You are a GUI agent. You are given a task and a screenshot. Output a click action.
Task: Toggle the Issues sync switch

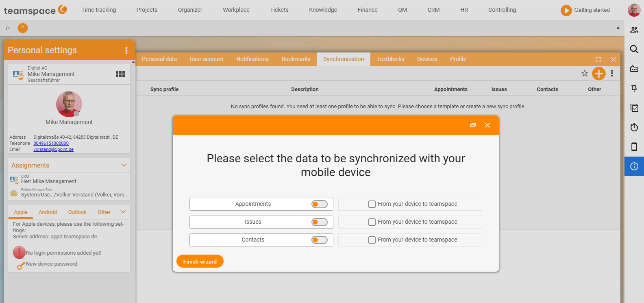pyautogui.click(x=320, y=222)
